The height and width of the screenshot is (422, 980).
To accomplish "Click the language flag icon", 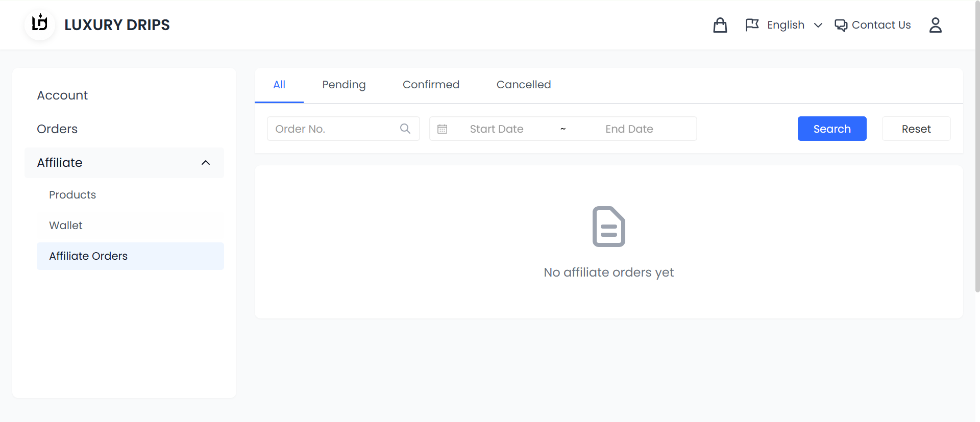I will point(752,25).
